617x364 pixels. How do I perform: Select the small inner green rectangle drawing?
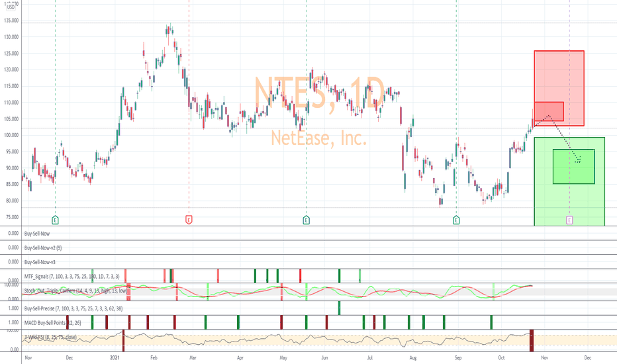pyautogui.click(x=574, y=167)
